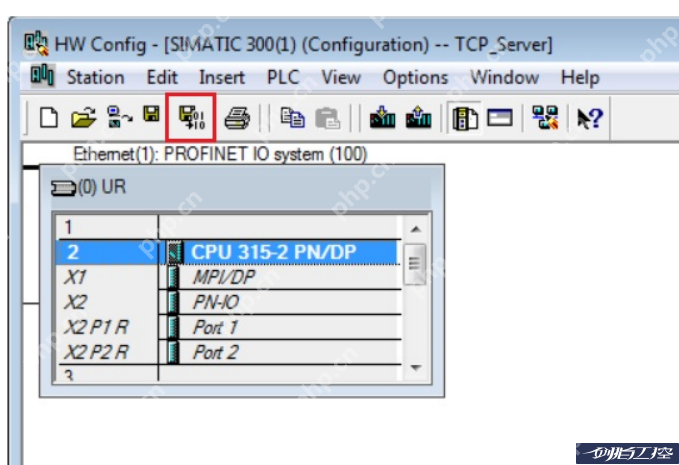
Task: Toggle the hardware Catalog view icon
Action: pos(464,118)
